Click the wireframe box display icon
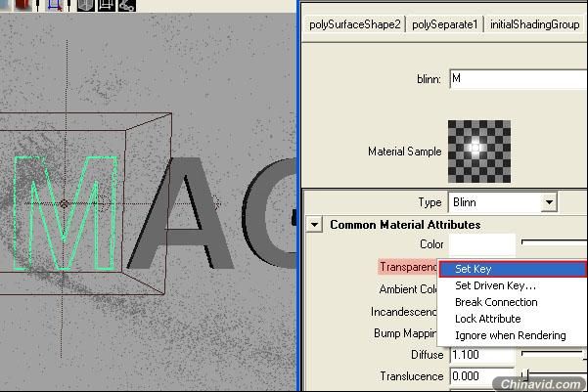The width and height of the screenshot is (588, 392). coord(106,5)
